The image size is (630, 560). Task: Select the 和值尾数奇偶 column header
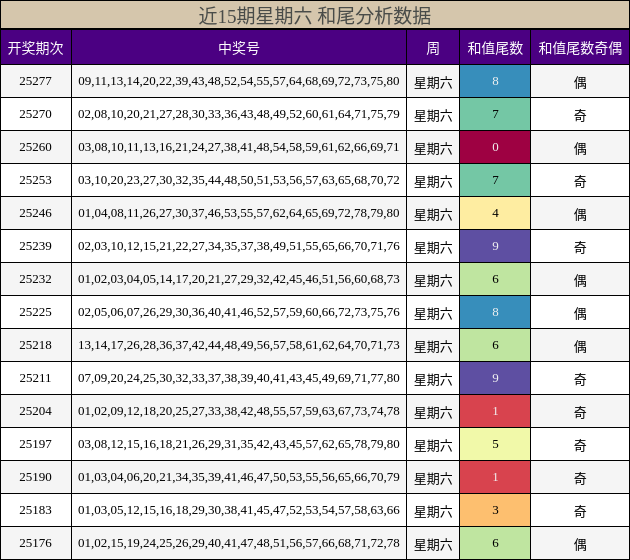580,48
